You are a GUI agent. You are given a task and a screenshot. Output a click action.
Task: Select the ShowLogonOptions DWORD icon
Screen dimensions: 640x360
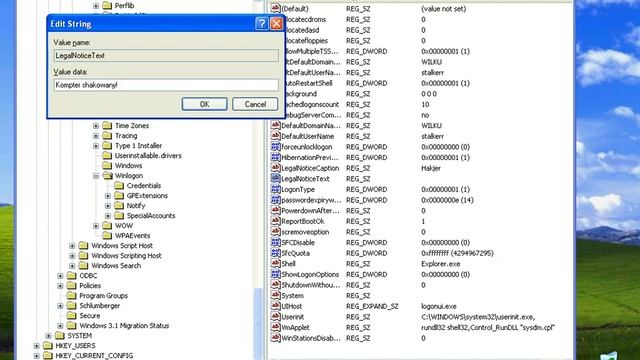[276, 274]
